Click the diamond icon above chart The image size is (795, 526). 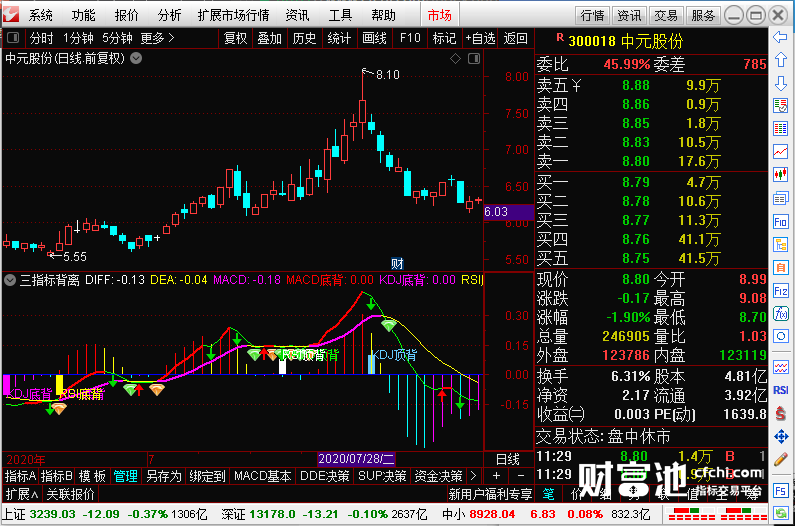pos(455,59)
